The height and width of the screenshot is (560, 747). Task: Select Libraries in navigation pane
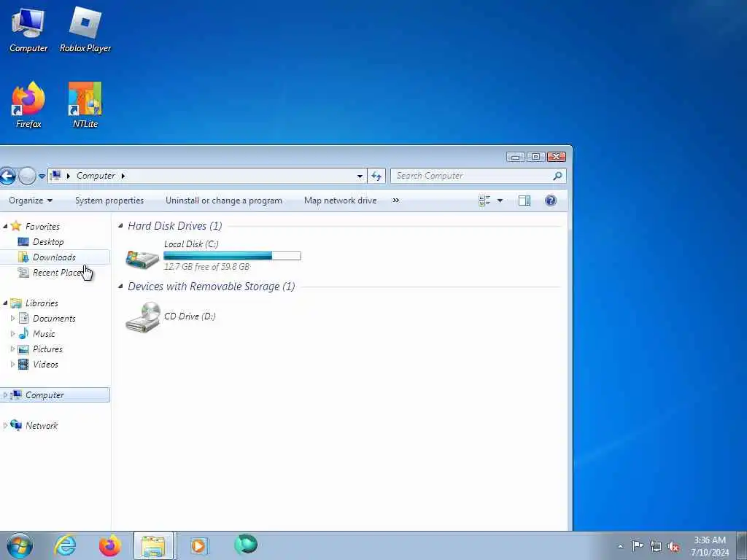point(42,303)
